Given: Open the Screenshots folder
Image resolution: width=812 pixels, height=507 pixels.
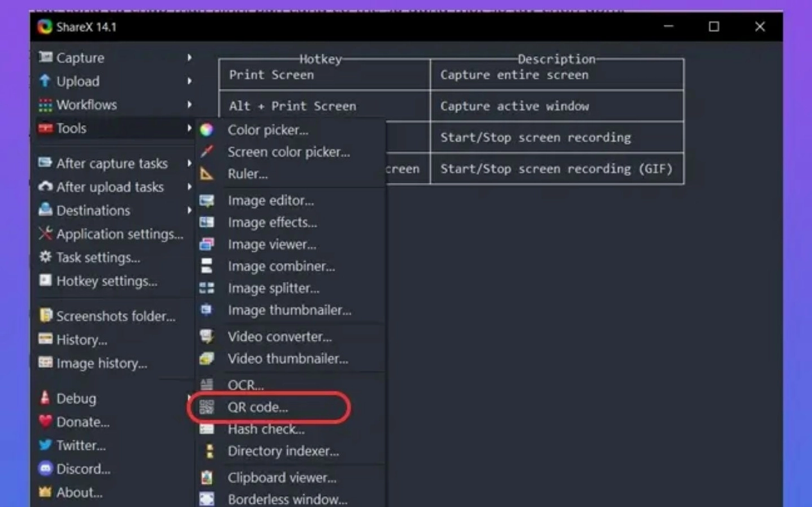Looking at the screenshot, I should pyautogui.click(x=115, y=316).
